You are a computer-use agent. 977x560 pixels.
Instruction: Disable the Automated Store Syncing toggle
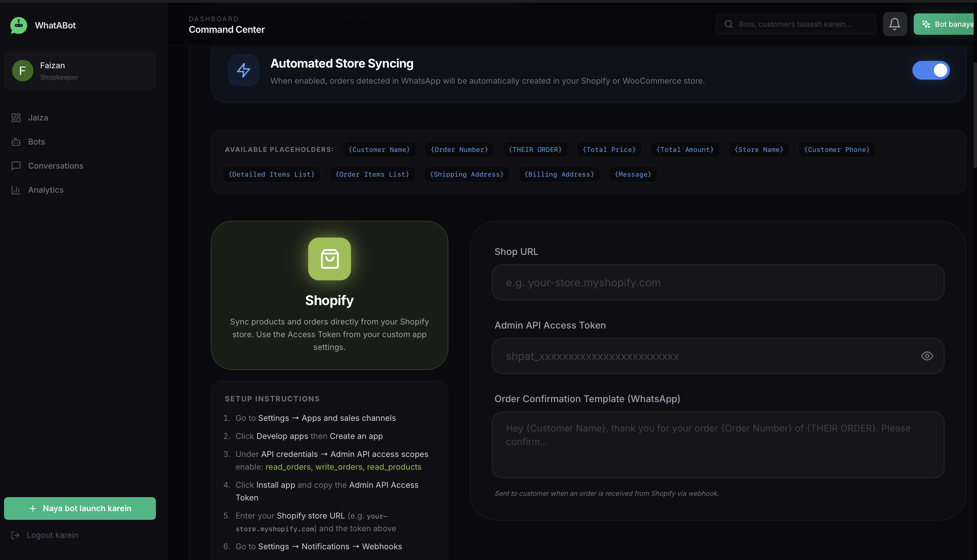pos(930,70)
